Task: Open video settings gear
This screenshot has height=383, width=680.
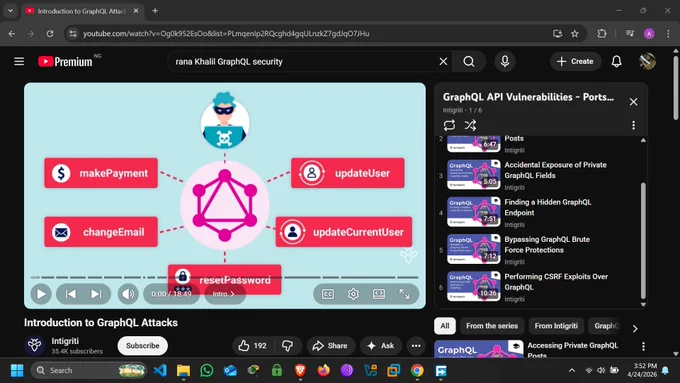Action: [353, 294]
